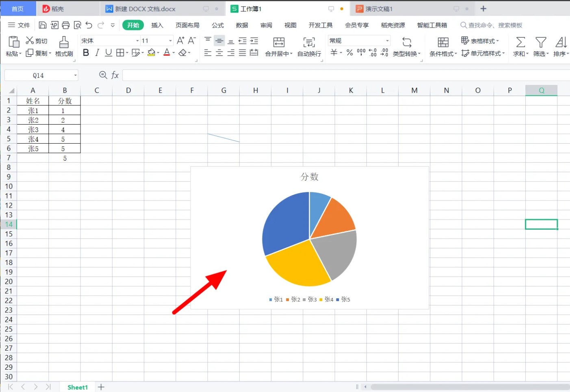Toggle bottom vertical alignment
The width and height of the screenshot is (570, 392).
click(231, 41)
